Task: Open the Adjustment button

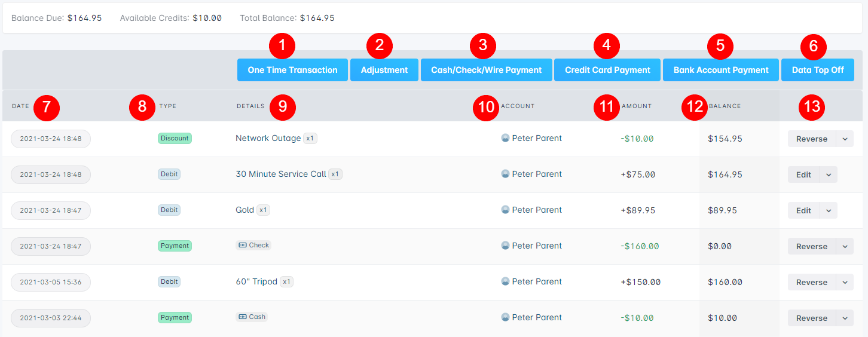Action: (384, 70)
